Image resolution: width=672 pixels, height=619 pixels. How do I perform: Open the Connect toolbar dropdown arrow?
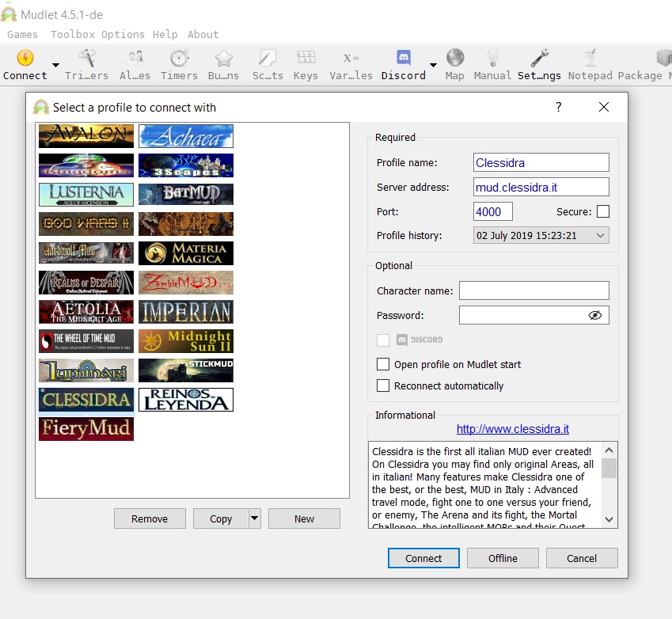[55, 65]
